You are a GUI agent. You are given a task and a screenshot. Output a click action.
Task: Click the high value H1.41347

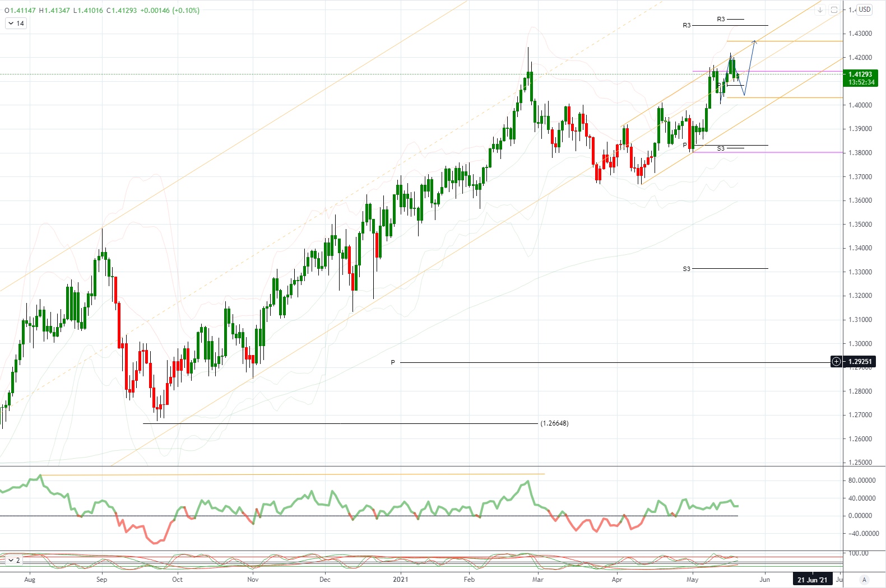[54, 11]
